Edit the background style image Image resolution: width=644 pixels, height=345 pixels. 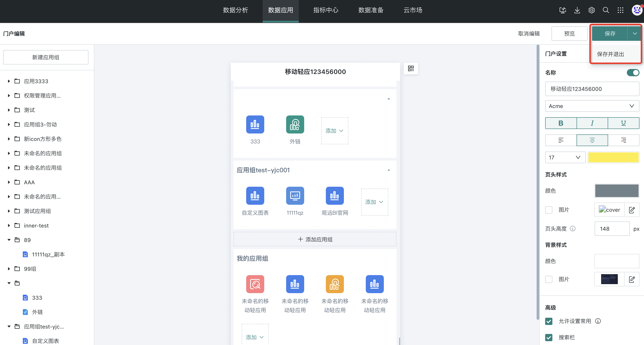(632, 279)
